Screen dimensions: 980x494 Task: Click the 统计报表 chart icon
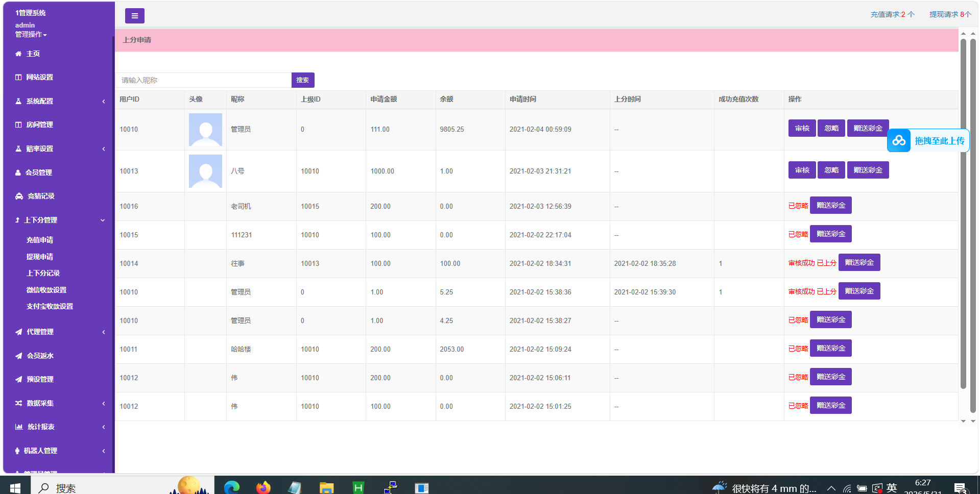point(19,427)
